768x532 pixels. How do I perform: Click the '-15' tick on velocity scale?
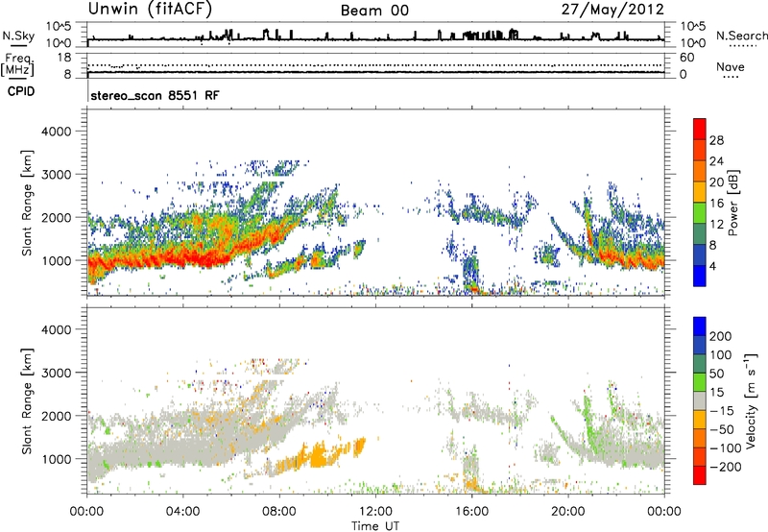[x=722, y=411]
